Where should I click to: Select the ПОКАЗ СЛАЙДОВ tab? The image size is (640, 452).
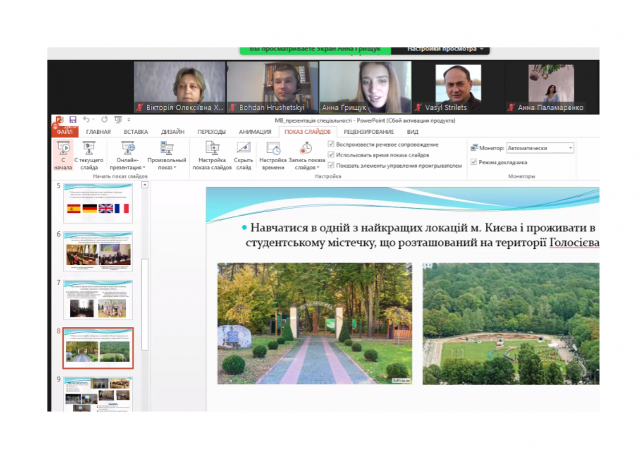[307, 131]
